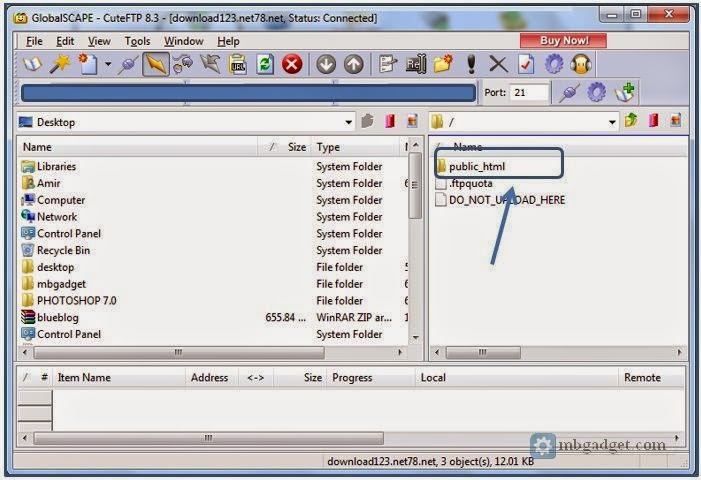Screen dimensions: 701x480
Task: Open Properties with the checkmark page icon
Action: pos(526,64)
